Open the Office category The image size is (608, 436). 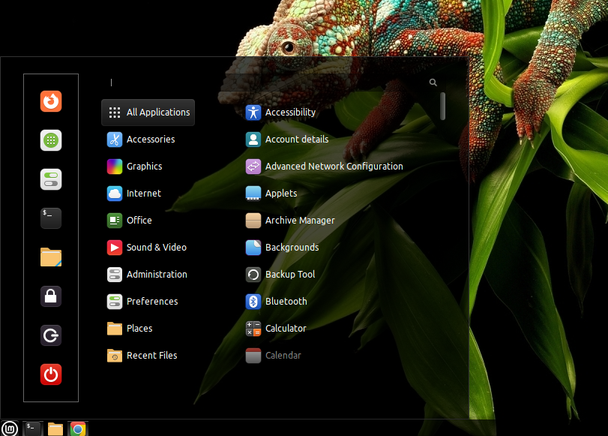click(x=148, y=220)
